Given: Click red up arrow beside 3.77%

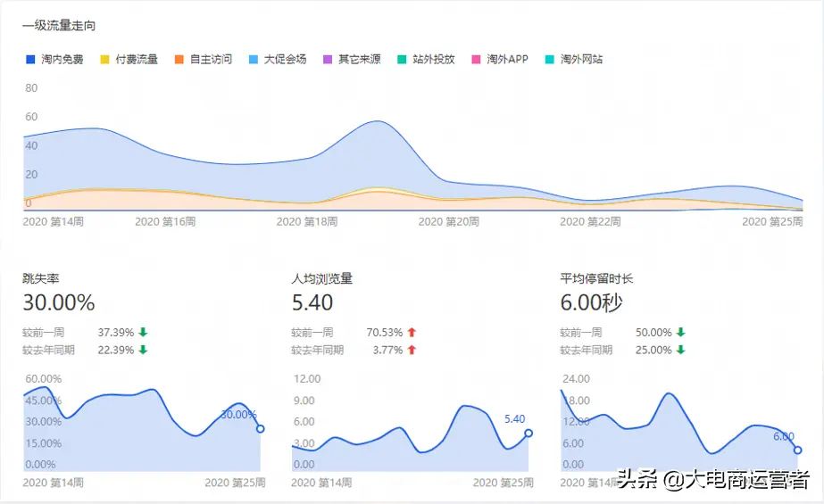Looking at the screenshot, I should (412, 350).
